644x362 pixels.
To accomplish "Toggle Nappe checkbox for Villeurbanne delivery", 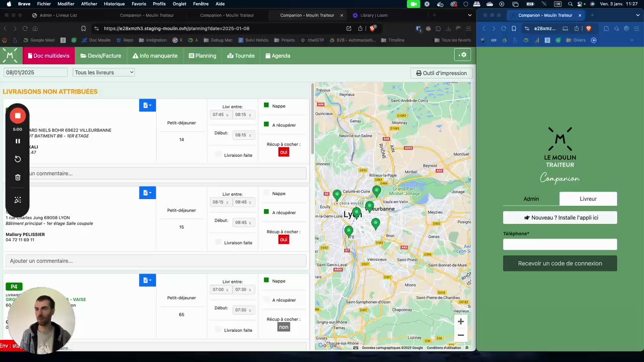I will [x=266, y=106].
